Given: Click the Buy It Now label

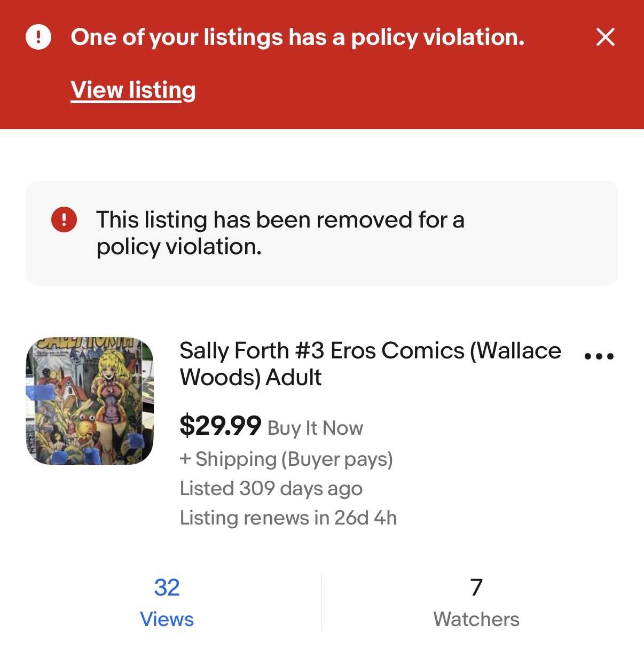Looking at the screenshot, I should click(315, 428).
